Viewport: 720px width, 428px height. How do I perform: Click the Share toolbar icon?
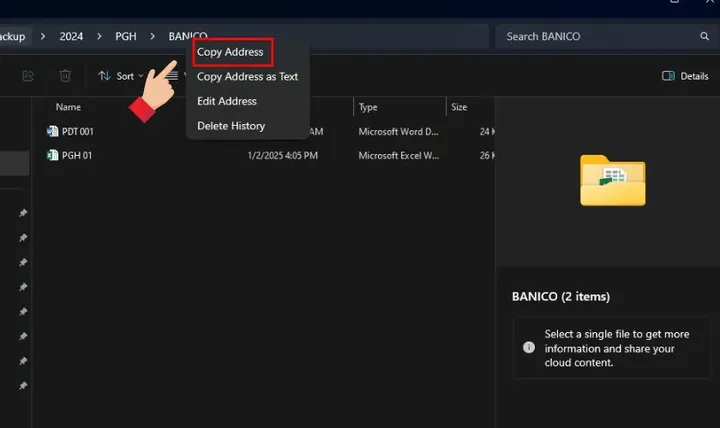click(28, 76)
